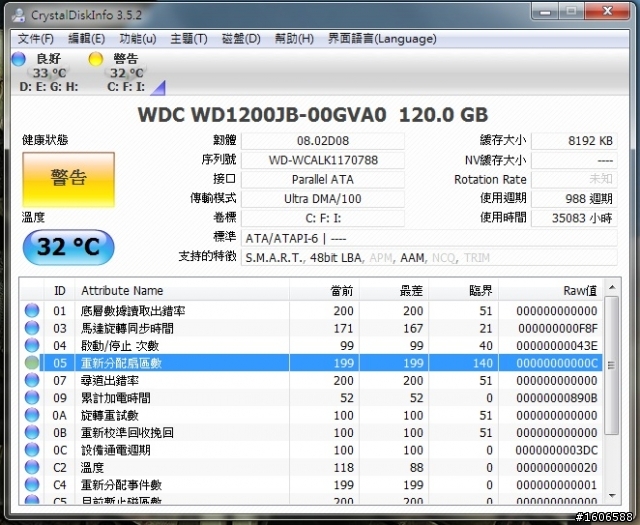This screenshot has width=640, height=525.
Task: Select the 重新校準回收挽回 attribute row
Action: [x=311, y=433]
